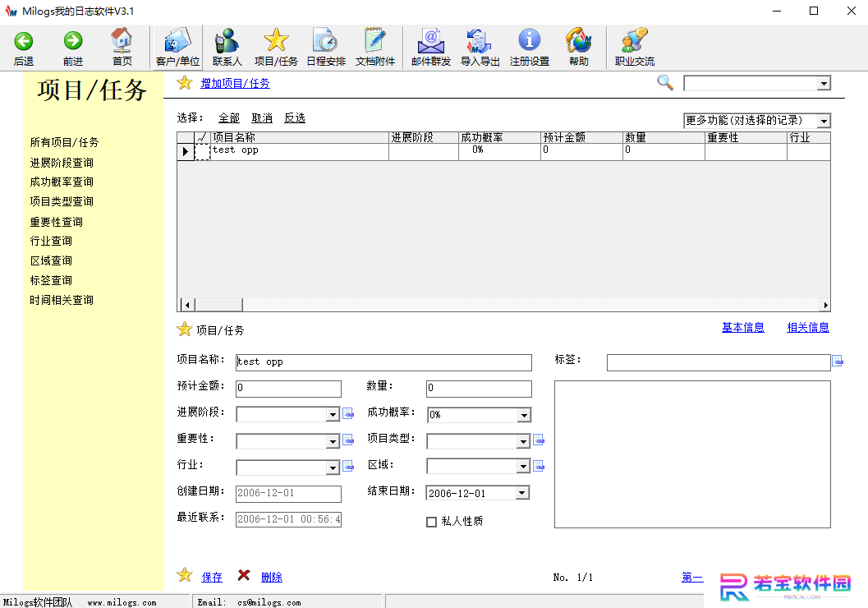Open the 首页 home icon
Viewport: 868px width, 608px height.
(x=122, y=40)
